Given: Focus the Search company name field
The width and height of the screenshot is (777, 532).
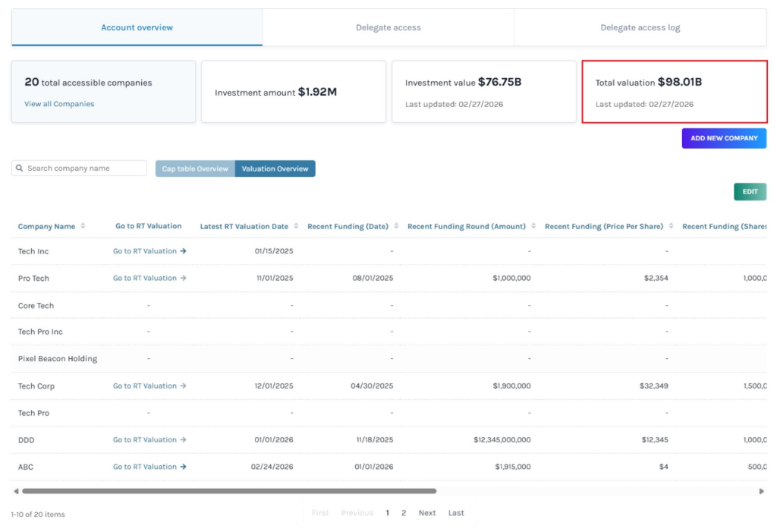Looking at the screenshot, I should [83, 168].
